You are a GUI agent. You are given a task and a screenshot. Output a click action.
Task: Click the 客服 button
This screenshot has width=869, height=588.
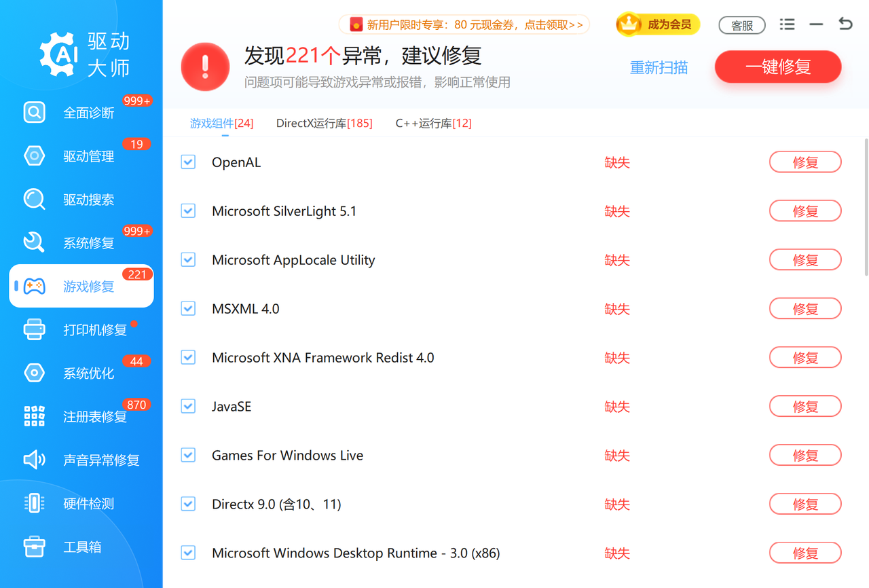tap(742, 25)
